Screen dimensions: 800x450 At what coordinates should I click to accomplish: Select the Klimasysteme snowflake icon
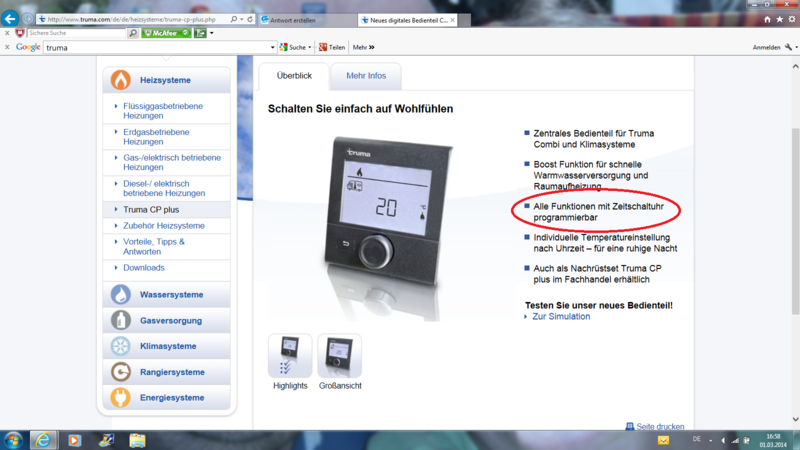coord(120,346)
